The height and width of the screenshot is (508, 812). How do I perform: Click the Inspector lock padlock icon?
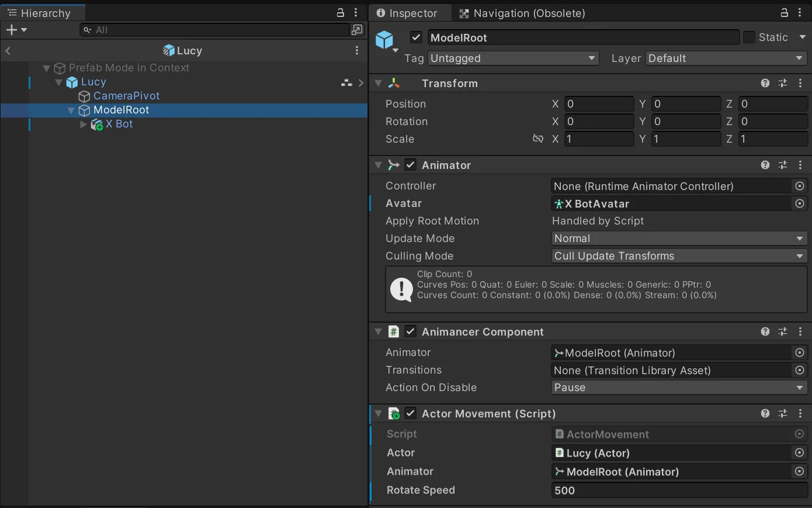785,13
